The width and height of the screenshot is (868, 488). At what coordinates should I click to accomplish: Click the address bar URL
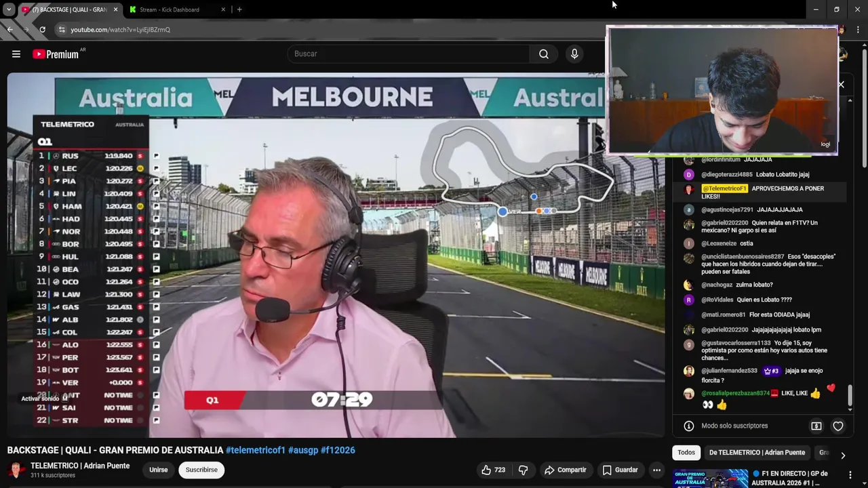[121, 30]
